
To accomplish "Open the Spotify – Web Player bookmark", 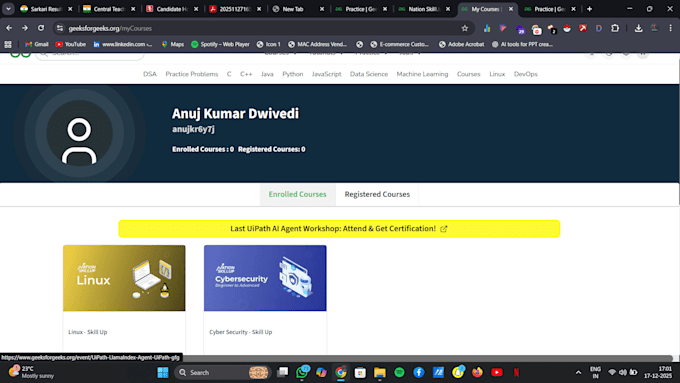I will click(220, 44).
